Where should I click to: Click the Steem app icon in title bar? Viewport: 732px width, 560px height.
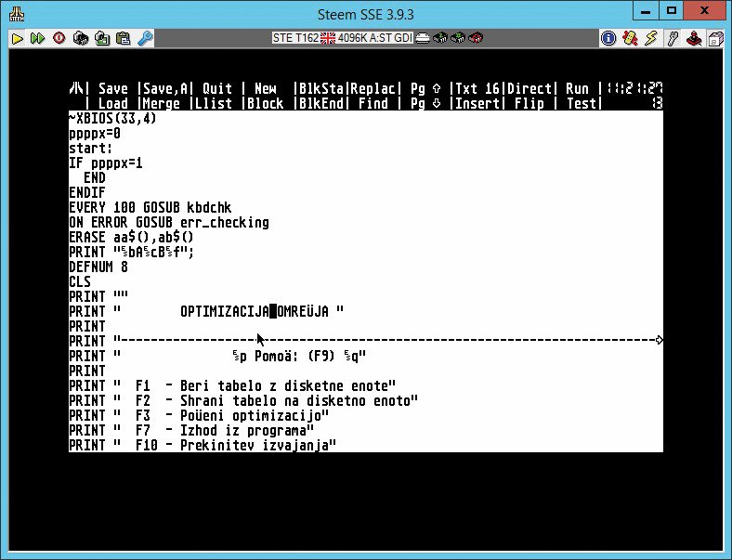17,14
